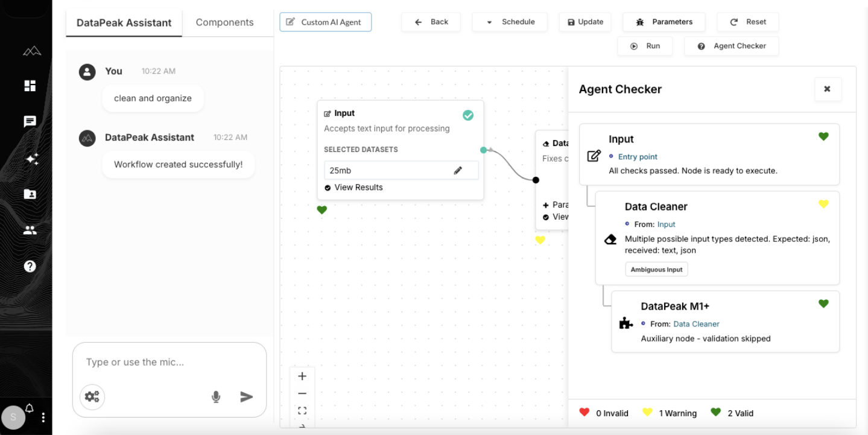Select the microphone icon in the chat input

pyautogui.click(x=215, y=396)
